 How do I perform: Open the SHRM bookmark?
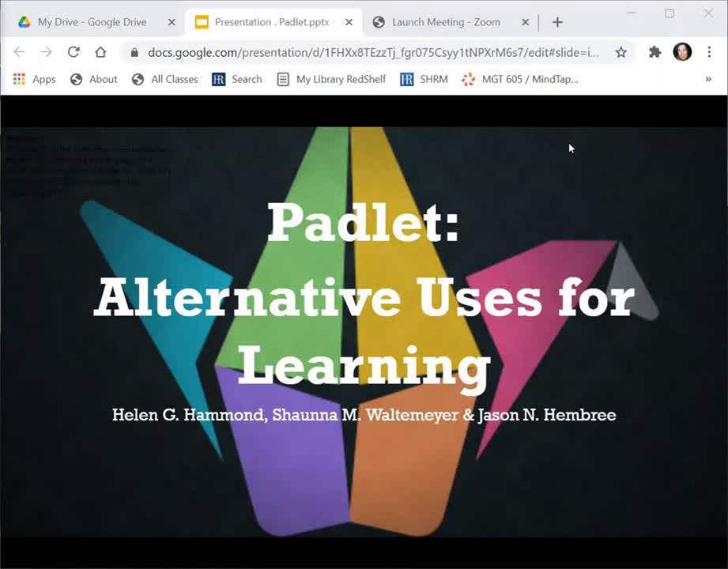pos(424,79)
